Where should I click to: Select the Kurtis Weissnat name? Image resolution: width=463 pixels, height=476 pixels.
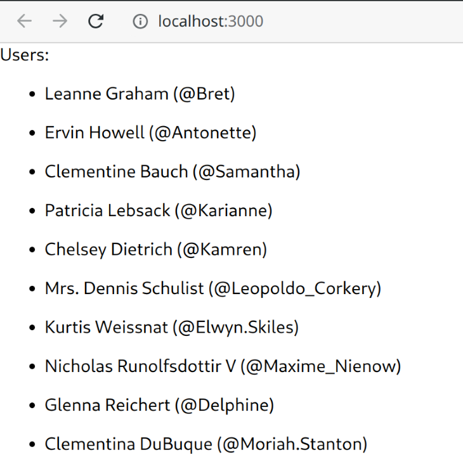[x=106, y=328]
